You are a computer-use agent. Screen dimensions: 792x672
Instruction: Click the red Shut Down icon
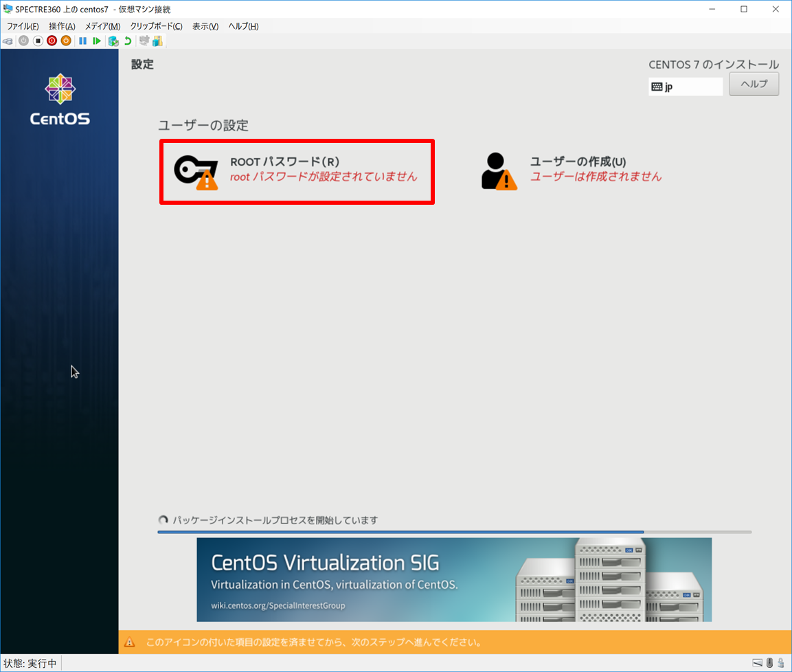tap(52, 41)
